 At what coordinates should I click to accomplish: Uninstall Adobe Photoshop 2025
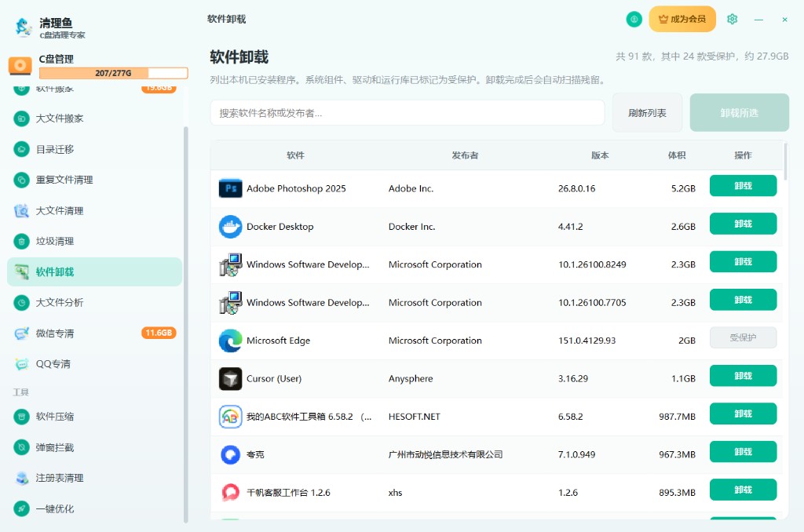tap(743, 185)
